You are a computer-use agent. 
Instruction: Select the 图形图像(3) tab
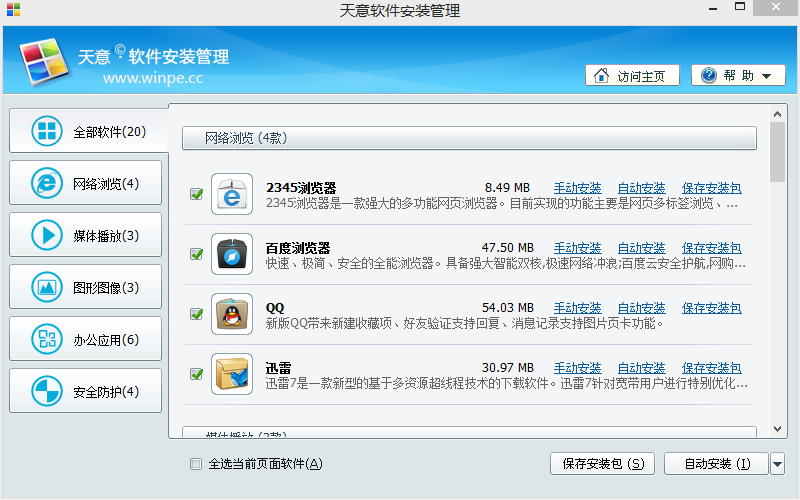click(x=85, y=287)
